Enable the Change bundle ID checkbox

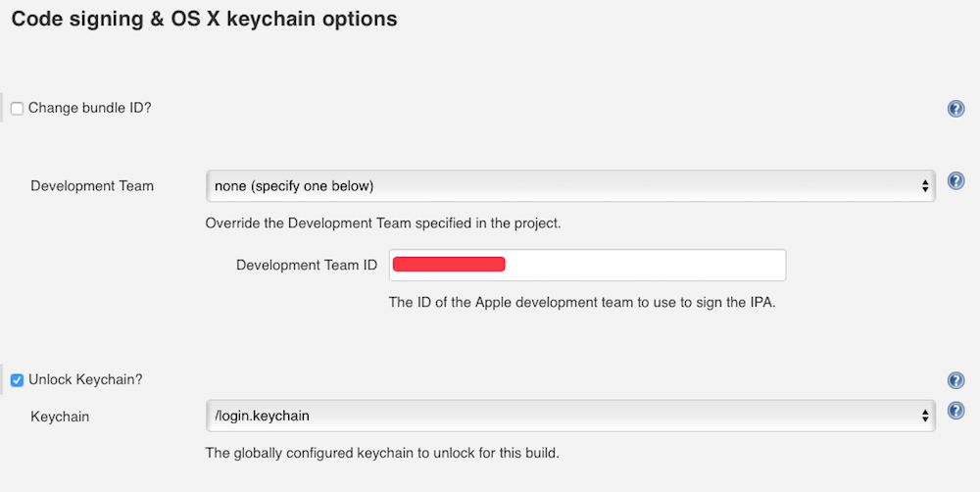pyautogui.click(x=17, y=109)
